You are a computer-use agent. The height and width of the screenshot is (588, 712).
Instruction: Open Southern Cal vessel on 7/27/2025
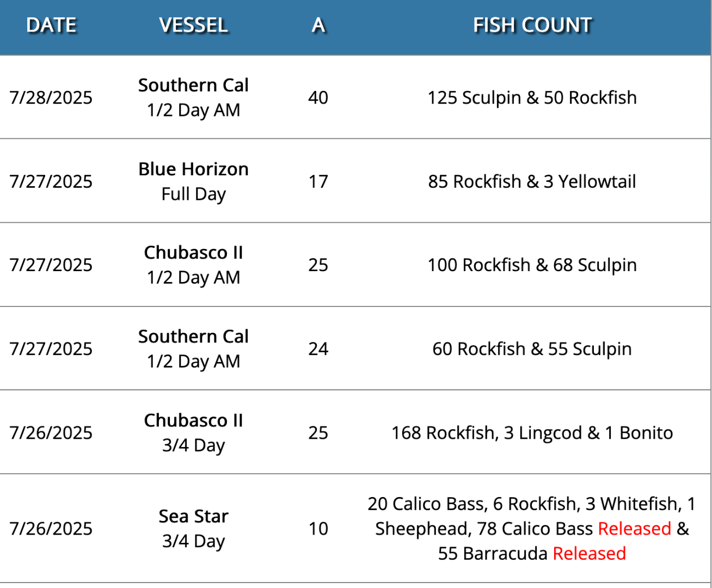click(193, 336)
